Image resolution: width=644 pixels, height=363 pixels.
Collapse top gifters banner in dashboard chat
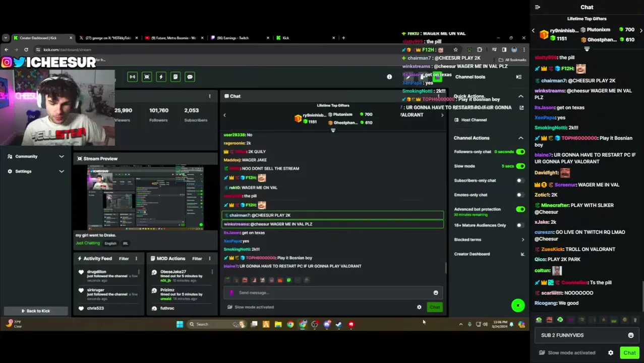pos(333,130)
